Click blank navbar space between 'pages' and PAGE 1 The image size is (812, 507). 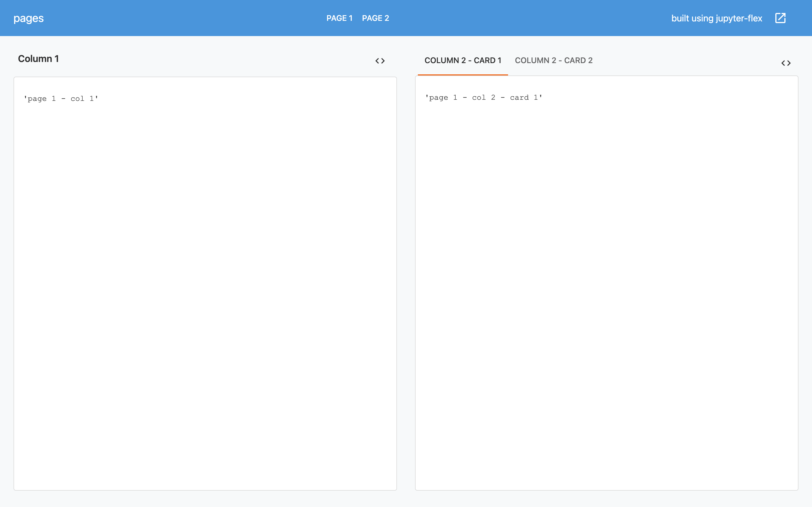coord(185,18)
